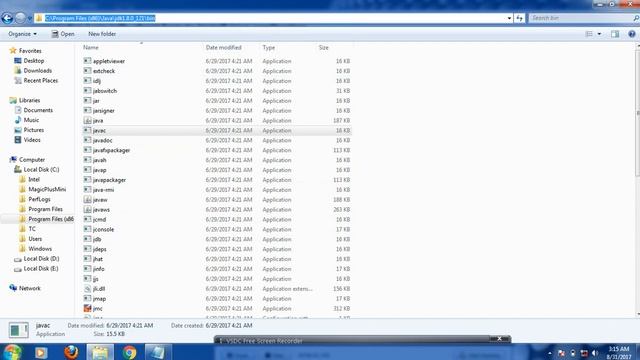The height and width of the screenshot is (360, 640).
Task: Select the javaw application icon
Action: point(87,200)
